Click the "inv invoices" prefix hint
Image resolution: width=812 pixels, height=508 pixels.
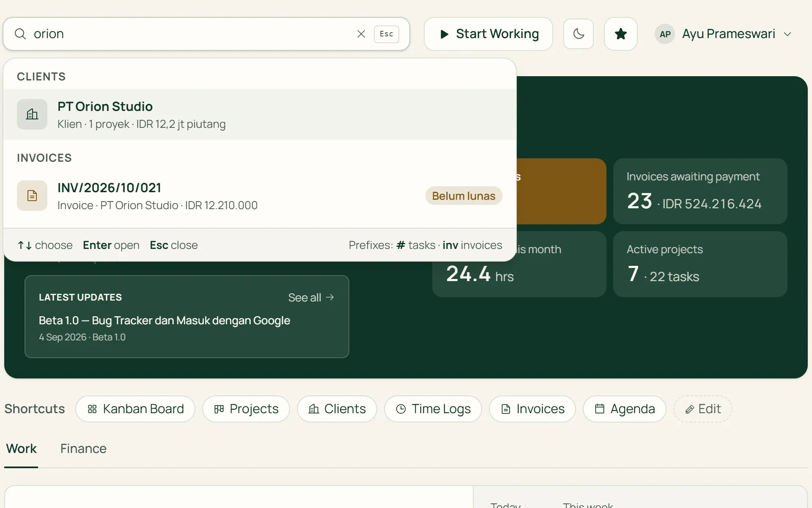click(472, 245)
